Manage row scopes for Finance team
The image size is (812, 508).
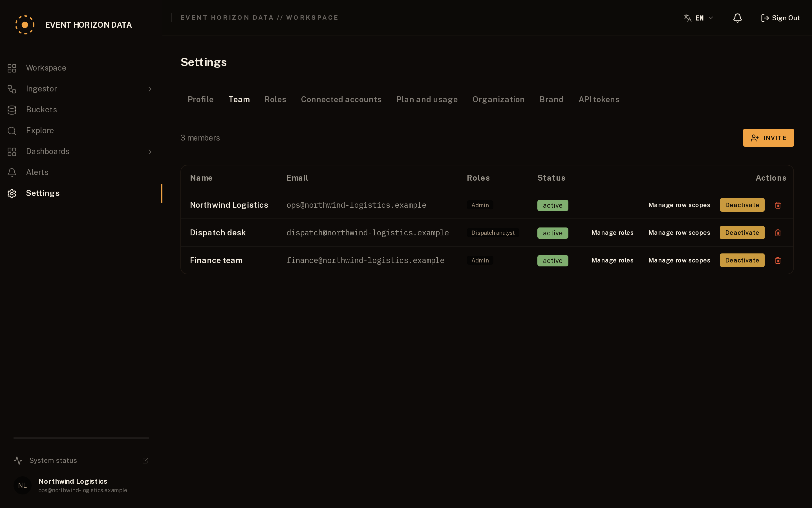tap(679, 260)
